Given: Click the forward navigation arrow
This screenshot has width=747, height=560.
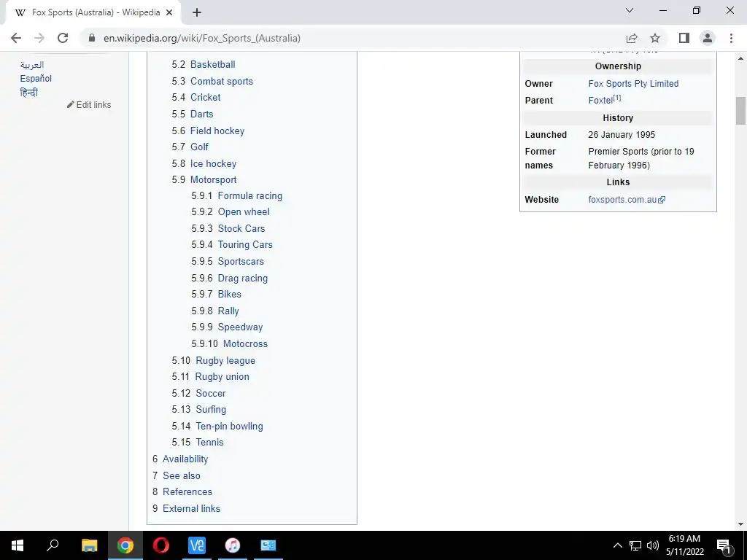Looking at the screenshot, I should click(x=39, y=38).
